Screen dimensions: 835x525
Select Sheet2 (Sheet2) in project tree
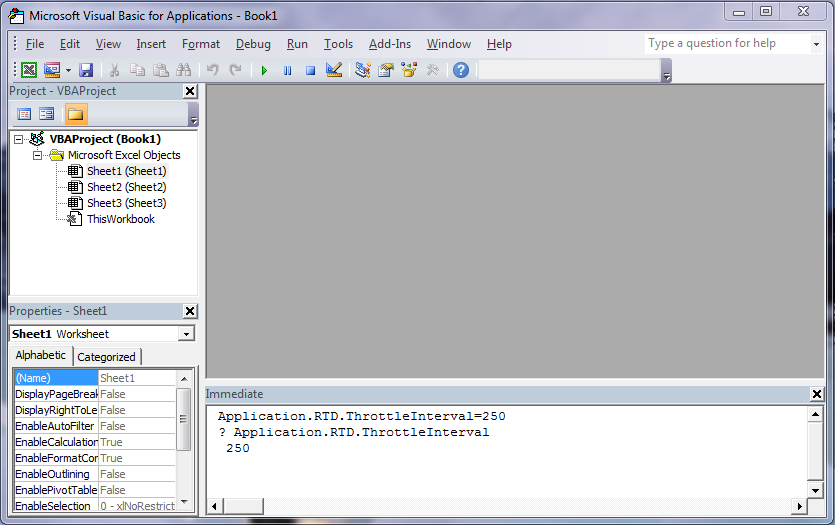[127, 187]
